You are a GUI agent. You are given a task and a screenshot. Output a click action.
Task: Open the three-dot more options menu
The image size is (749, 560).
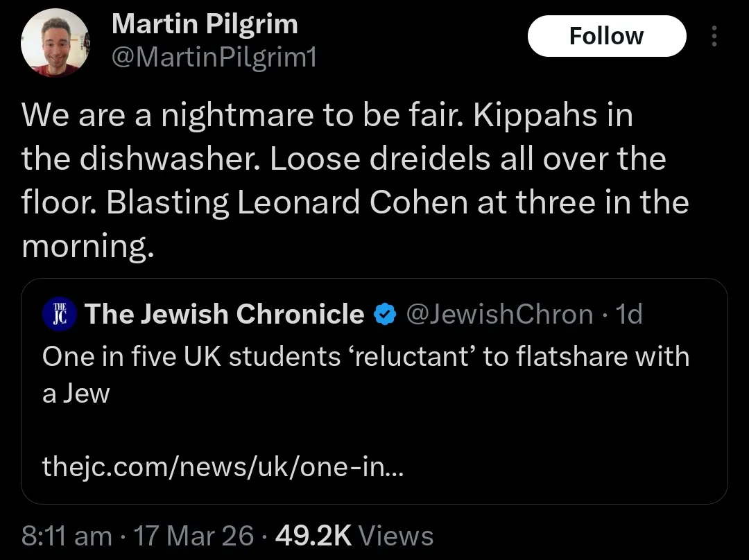(x=714, y=36)
